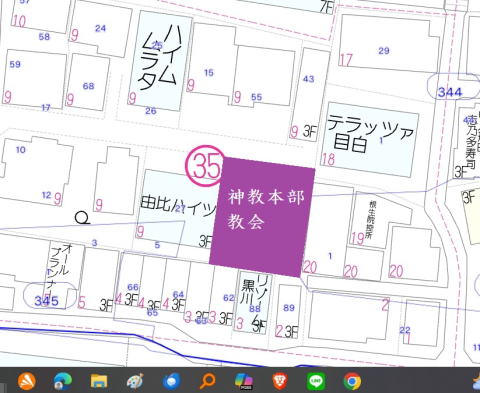
Task: Open the orange Avast-style icon at taskbar start
Action: click(x=27, y=381)
